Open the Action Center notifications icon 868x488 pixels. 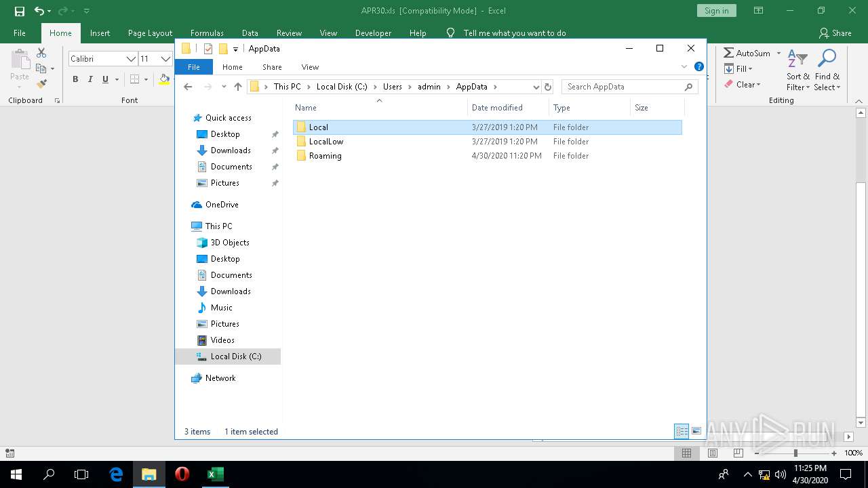847,474
